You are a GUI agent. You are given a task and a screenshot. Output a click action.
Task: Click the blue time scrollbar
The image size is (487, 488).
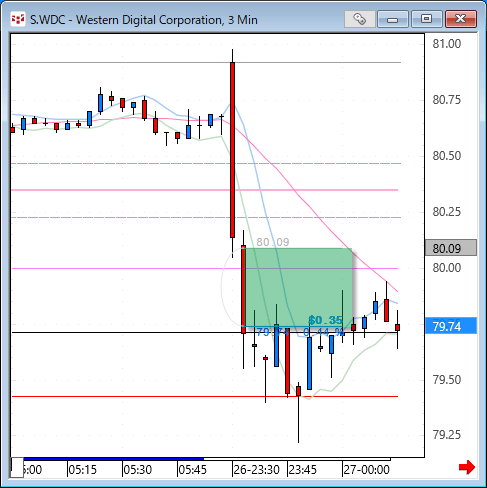[x=114, y=459]
